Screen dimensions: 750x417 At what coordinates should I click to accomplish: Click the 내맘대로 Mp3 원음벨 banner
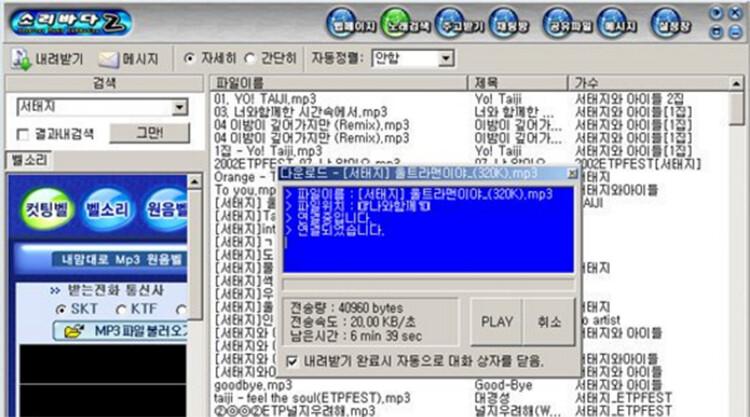coord(121,260)
